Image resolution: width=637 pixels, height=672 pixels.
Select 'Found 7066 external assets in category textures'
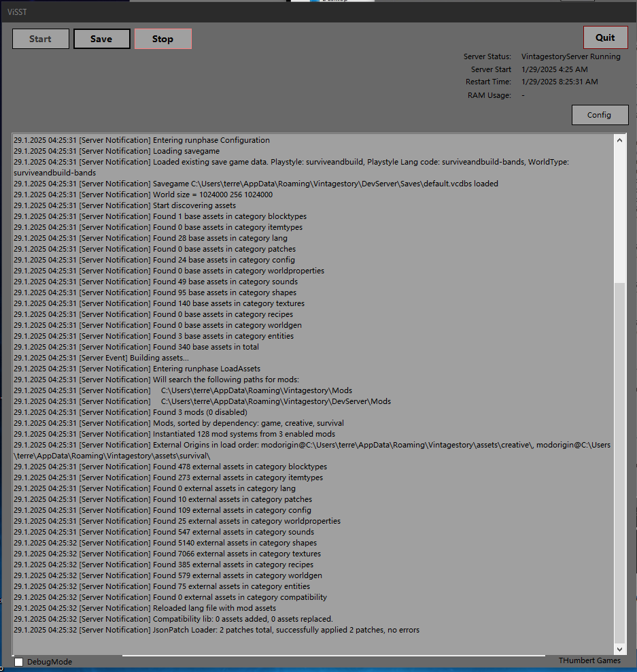click(x=167, y=554)
